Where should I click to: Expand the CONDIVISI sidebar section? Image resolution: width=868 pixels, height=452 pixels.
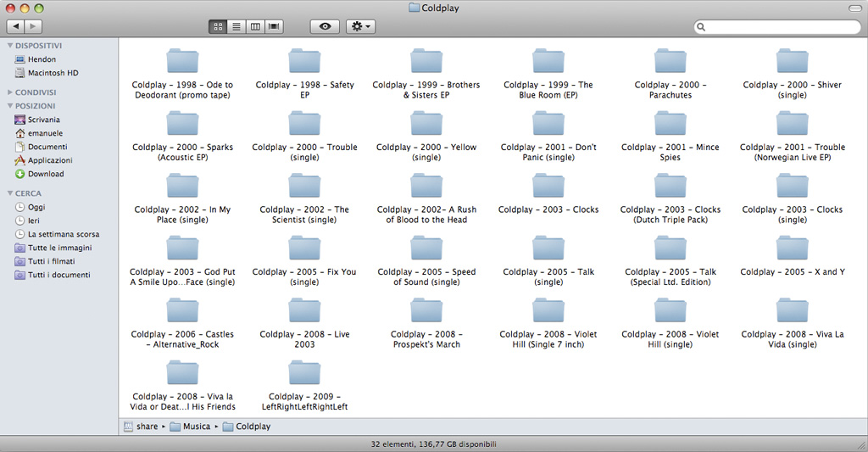(x=10, y=92)
